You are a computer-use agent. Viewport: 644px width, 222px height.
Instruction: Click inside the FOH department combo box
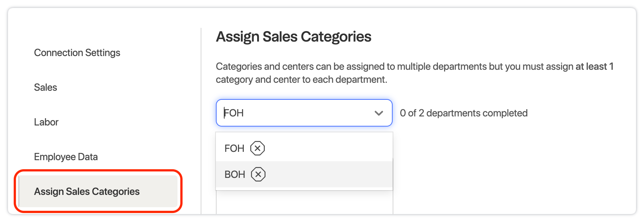(x=304, y=113)
